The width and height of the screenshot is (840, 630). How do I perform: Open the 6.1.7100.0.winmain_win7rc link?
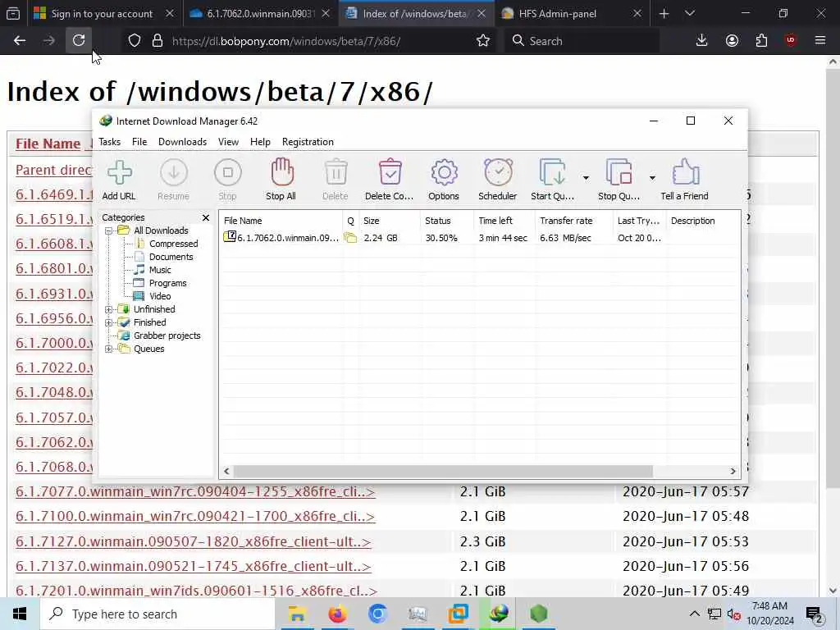pyautogui.click(x=195, y=517)
